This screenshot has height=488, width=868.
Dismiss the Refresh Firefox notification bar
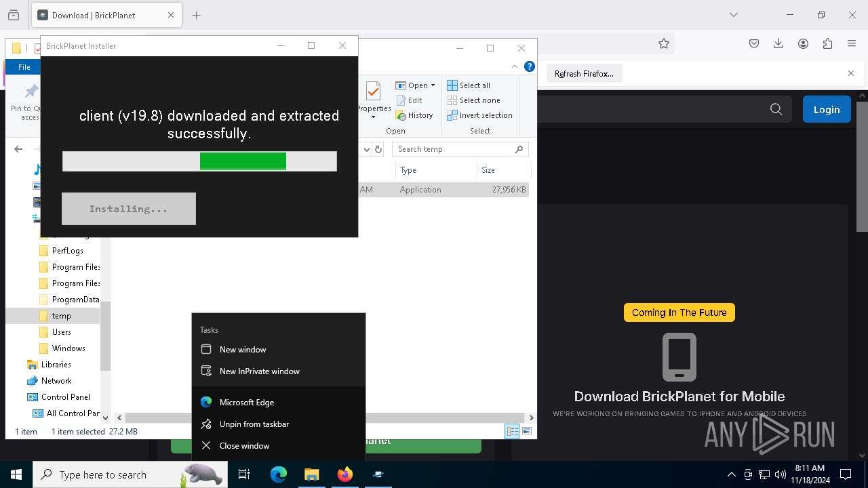point(851,73)
